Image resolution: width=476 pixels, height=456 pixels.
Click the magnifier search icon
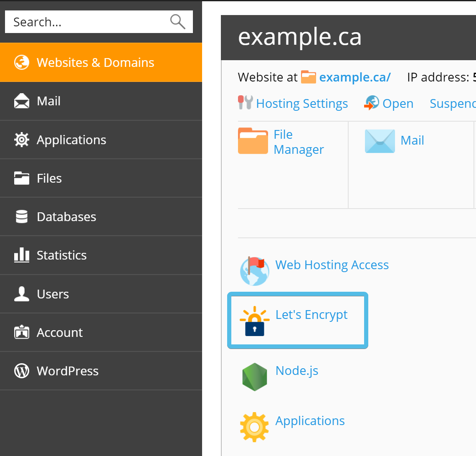177,22
